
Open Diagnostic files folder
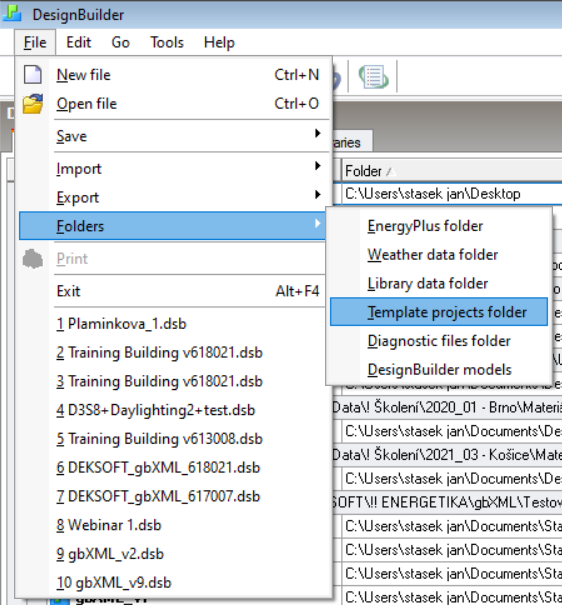(439, 341)
